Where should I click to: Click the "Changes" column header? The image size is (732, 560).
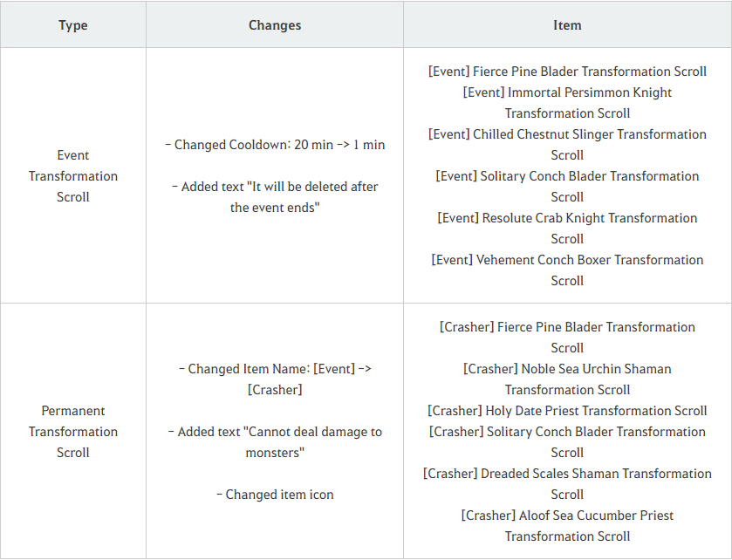tap(275, 25)
